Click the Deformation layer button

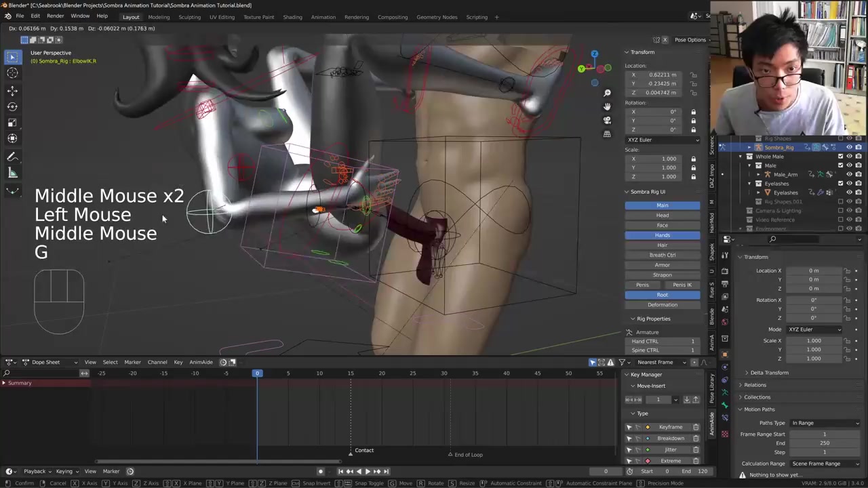point(662,305)
